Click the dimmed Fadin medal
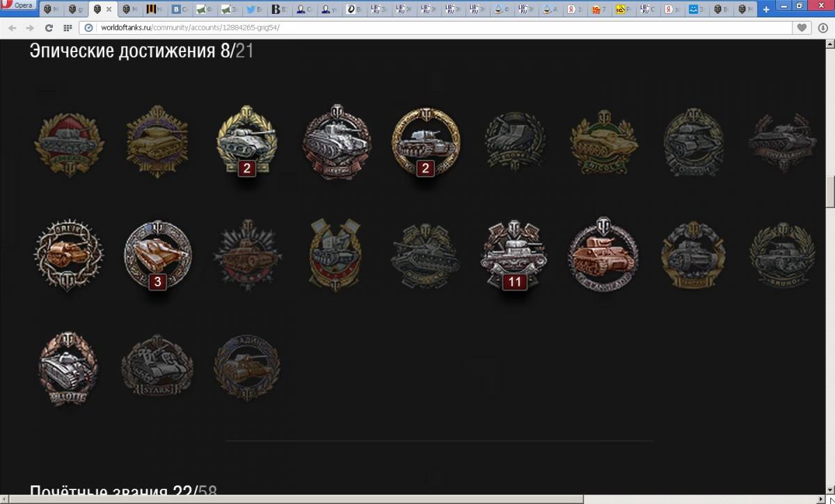 246,367
